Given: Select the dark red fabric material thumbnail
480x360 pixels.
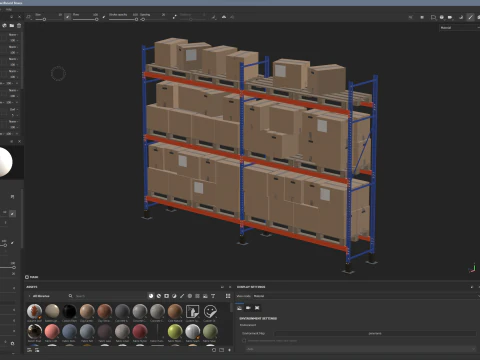Looking at the screenshot, I should (140, 332).
